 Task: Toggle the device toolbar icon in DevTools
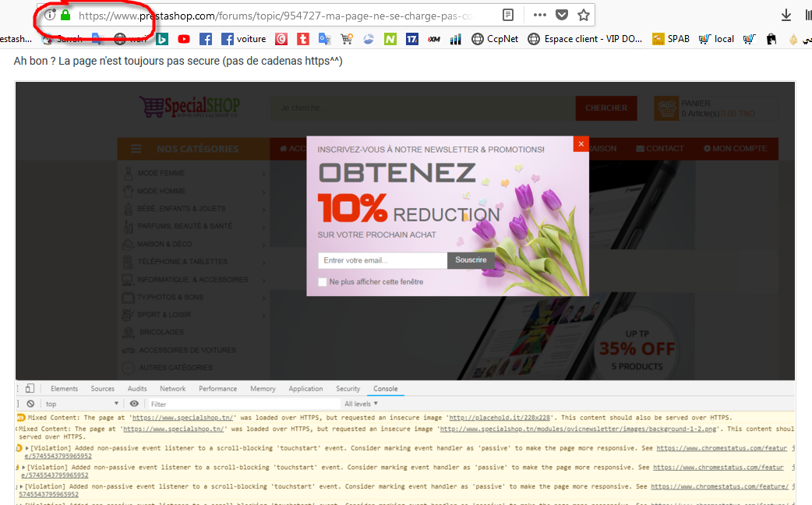(x=30, y=388)
